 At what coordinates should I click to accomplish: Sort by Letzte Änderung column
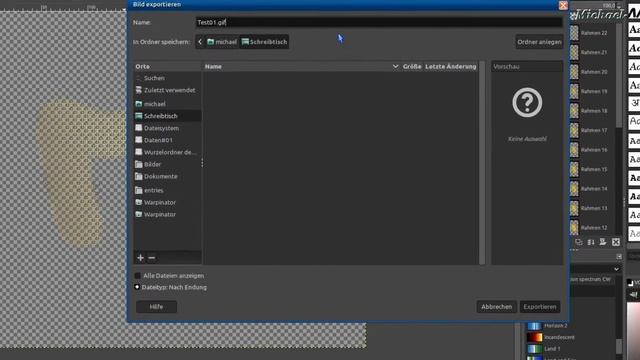tap(451, 67)
